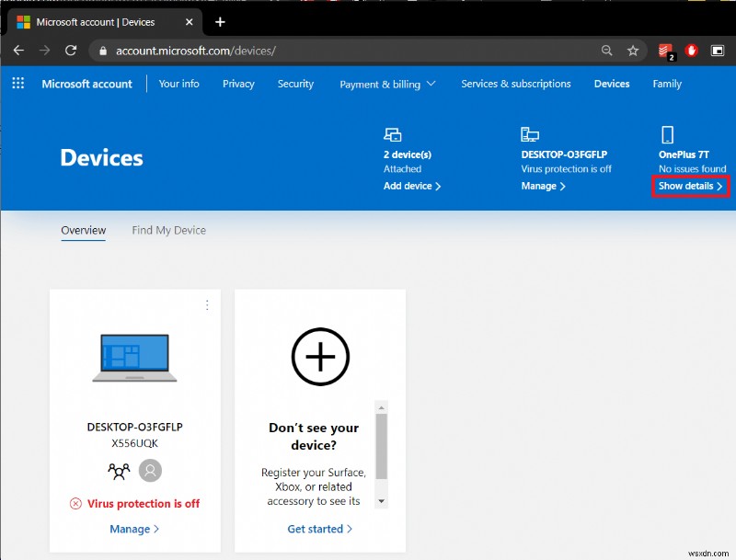This screenshot has height=560, width=736.
Task: Open the Family section
Action: pos(666,84)
